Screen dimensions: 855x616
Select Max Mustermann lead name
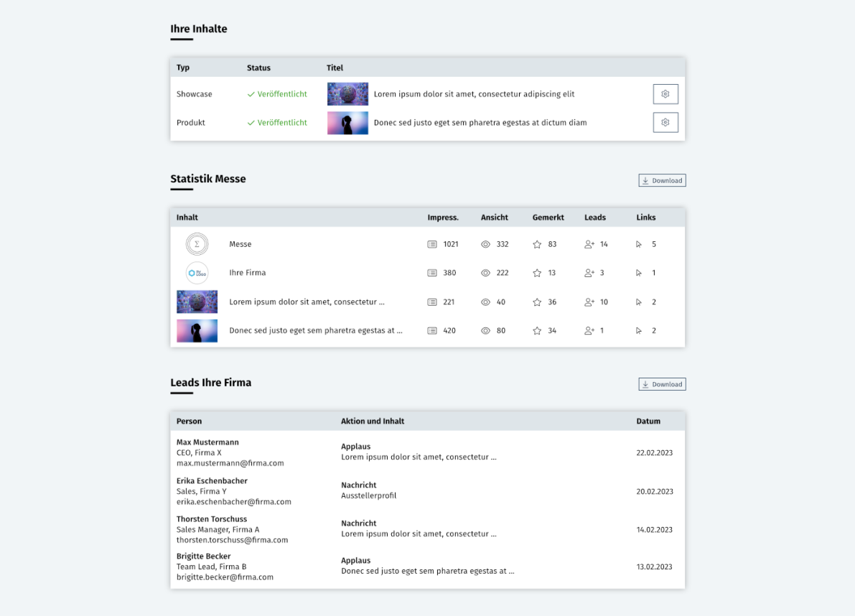tap(207, 442)
